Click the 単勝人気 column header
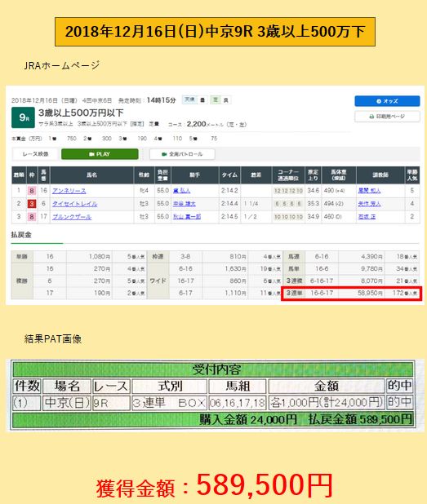The height and width of the screenshot is (504, 427). (x=412, y=175)
